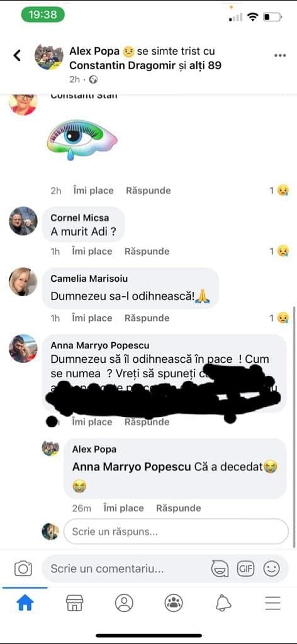Reply to Cornel Micsa's comment with Răspunde
The height and width of the screenshot is (644, 297).
click(x=147, y=252)
